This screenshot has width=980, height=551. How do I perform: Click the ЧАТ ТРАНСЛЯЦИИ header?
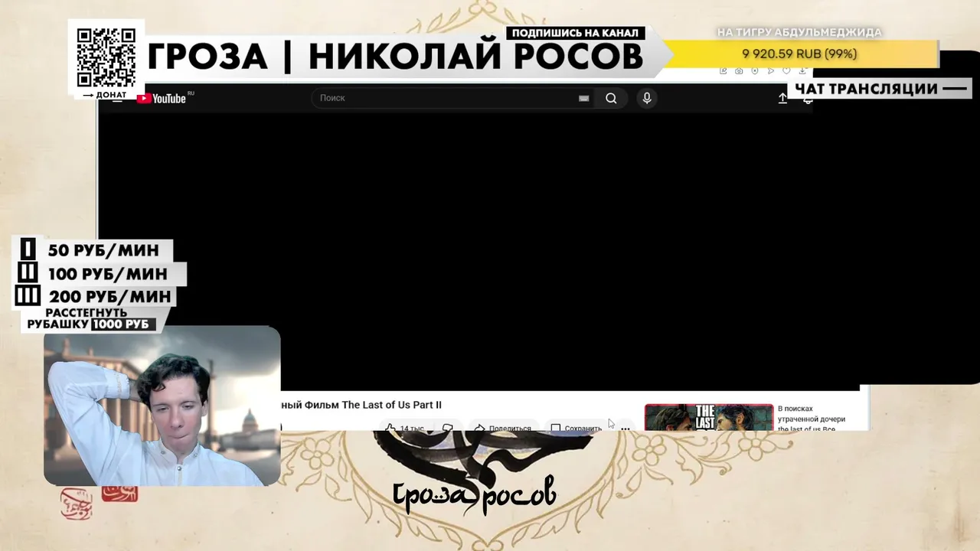click(880, 89)
